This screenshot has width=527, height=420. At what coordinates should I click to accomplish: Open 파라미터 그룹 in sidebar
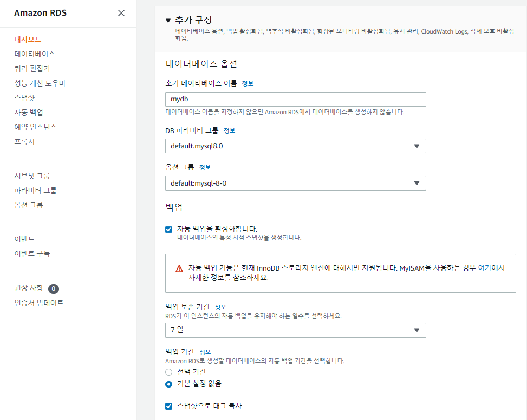coord(36,191)
